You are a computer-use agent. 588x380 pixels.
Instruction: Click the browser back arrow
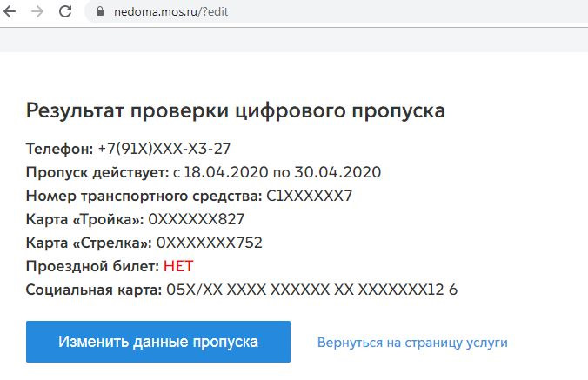coord(11,12)
